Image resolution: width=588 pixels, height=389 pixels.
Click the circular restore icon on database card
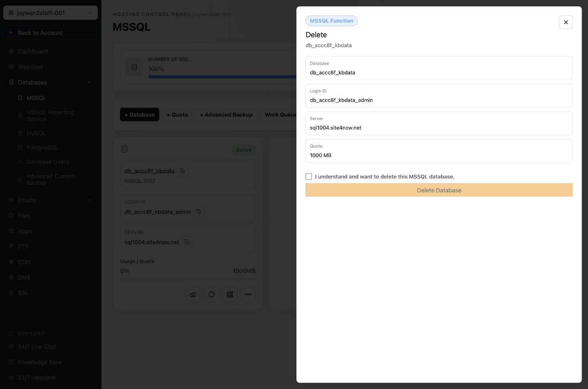click(212, 294)
